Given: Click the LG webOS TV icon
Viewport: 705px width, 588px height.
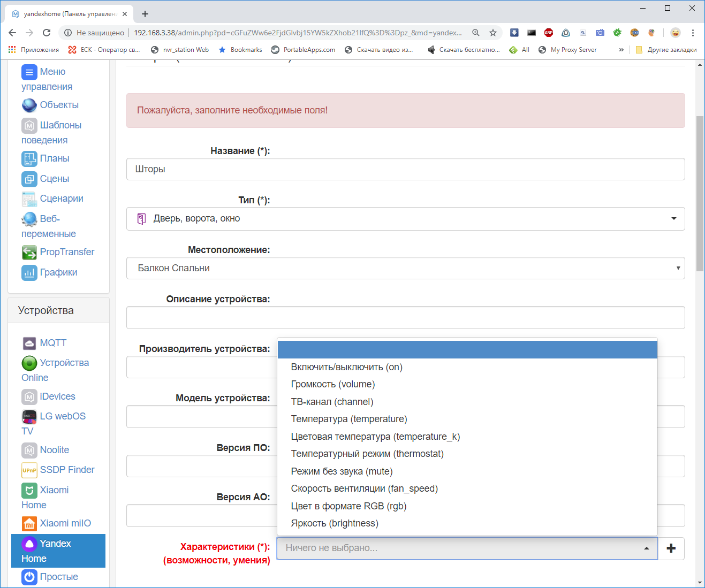Looking at the screenshot, I should click(x=29, y=416).
